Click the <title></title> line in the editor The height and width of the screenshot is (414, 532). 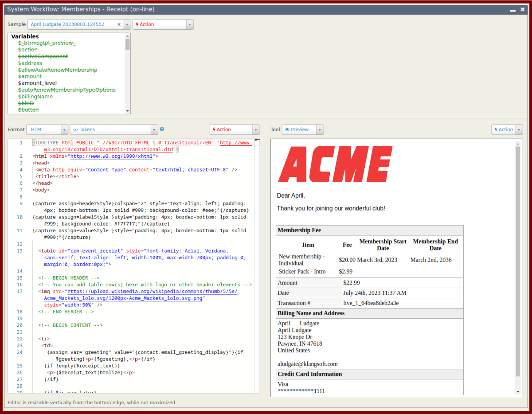pos(57,176)
